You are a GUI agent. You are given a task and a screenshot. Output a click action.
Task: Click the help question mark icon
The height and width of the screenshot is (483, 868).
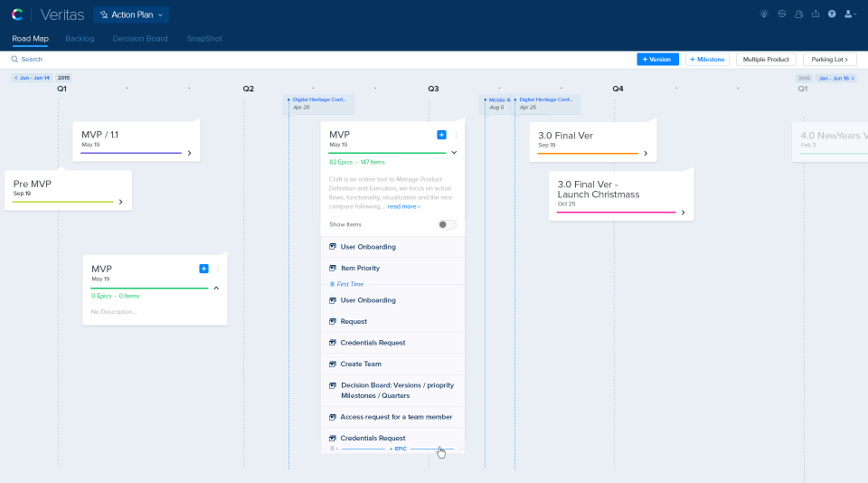832,14
